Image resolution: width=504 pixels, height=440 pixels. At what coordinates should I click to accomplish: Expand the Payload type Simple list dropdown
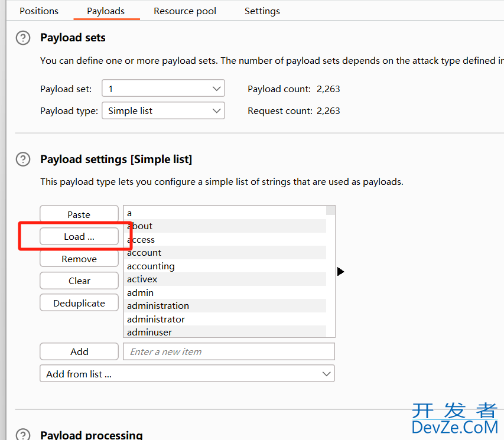coord(163,110)
